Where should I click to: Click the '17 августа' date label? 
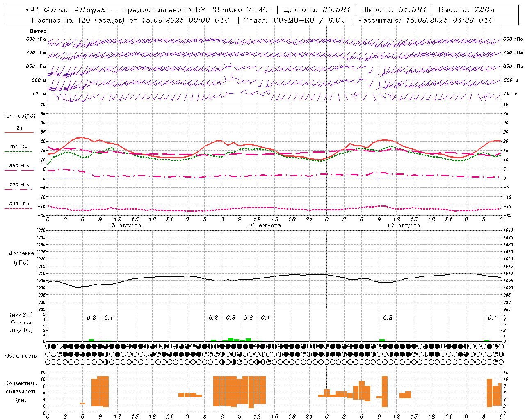[x=404, y=226]
